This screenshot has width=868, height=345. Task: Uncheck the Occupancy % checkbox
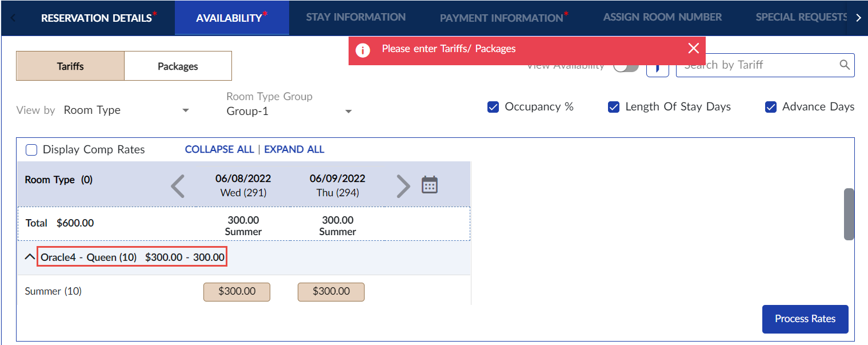(493, 107)
